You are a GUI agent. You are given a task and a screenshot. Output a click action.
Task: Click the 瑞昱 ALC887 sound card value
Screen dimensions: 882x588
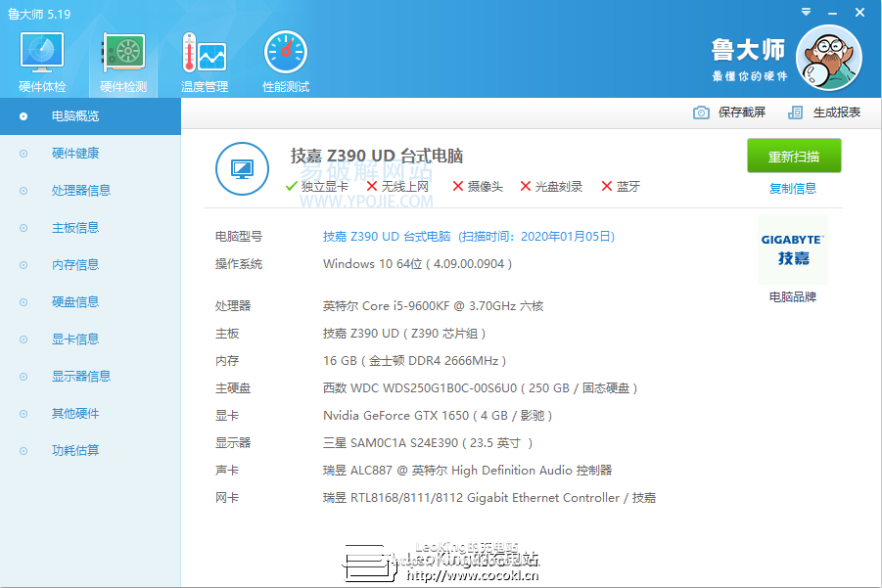468,471
